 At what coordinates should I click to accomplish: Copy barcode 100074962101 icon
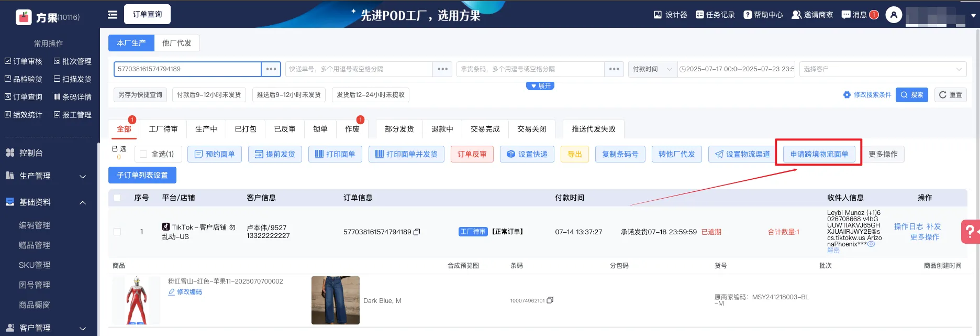tap(550, 300)
